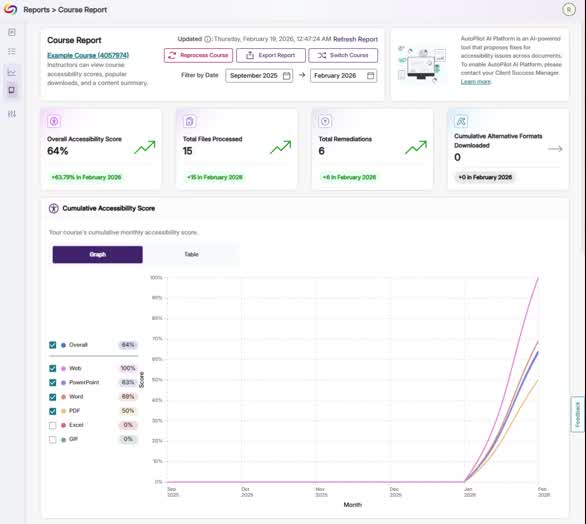Open calendar icon in September 2025 field

click(287, 76)
